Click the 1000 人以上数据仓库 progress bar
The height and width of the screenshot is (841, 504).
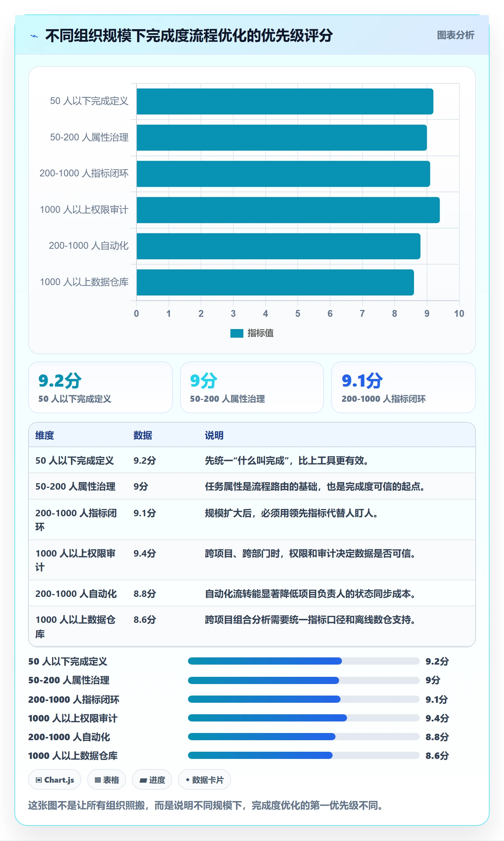click(304, 755)
